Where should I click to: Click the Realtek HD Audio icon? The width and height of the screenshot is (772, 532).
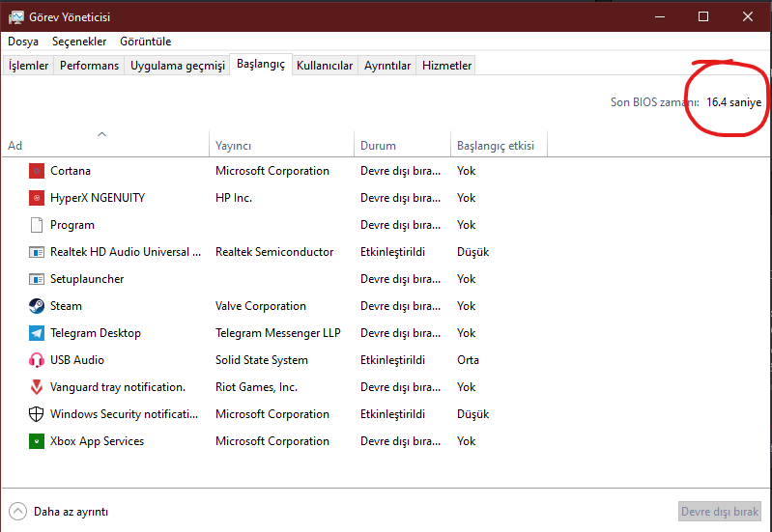37,252
